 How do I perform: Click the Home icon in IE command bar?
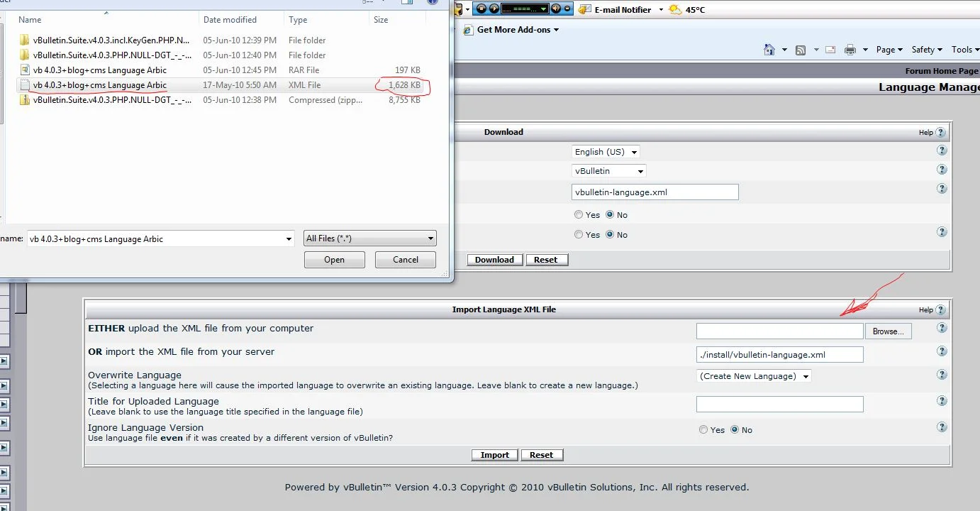click(769, 50)
